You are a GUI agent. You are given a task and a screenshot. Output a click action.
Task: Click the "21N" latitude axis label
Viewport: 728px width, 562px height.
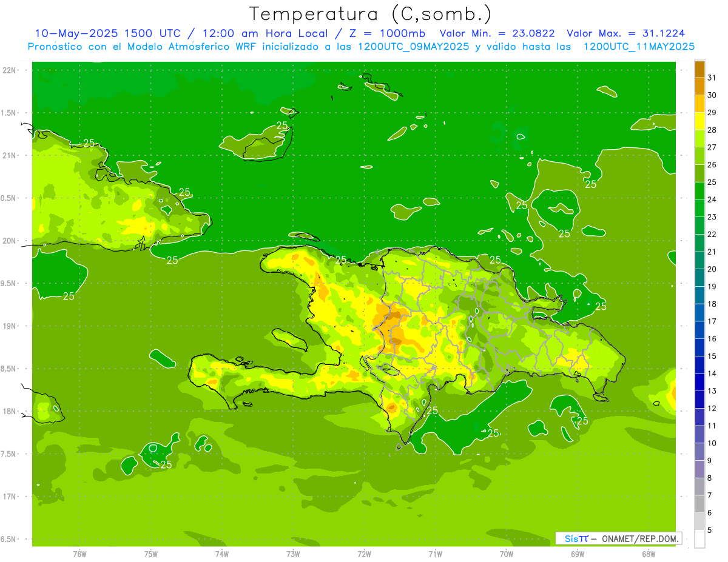10,156
